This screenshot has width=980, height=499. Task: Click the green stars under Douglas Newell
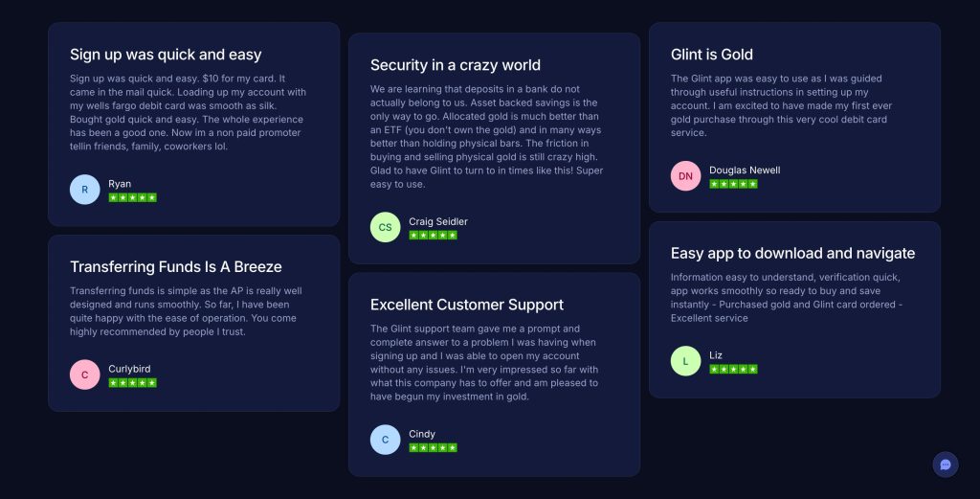pos(733,184)
